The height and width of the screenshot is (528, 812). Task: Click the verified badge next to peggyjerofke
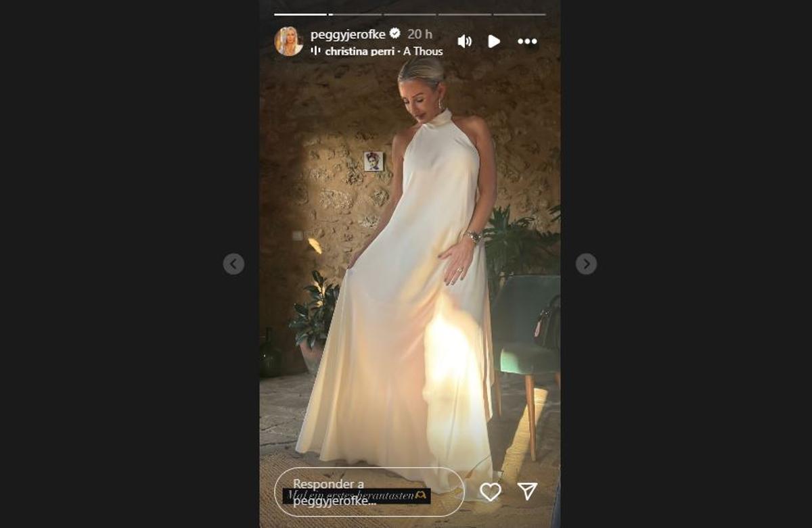click(x=395, y=34)
